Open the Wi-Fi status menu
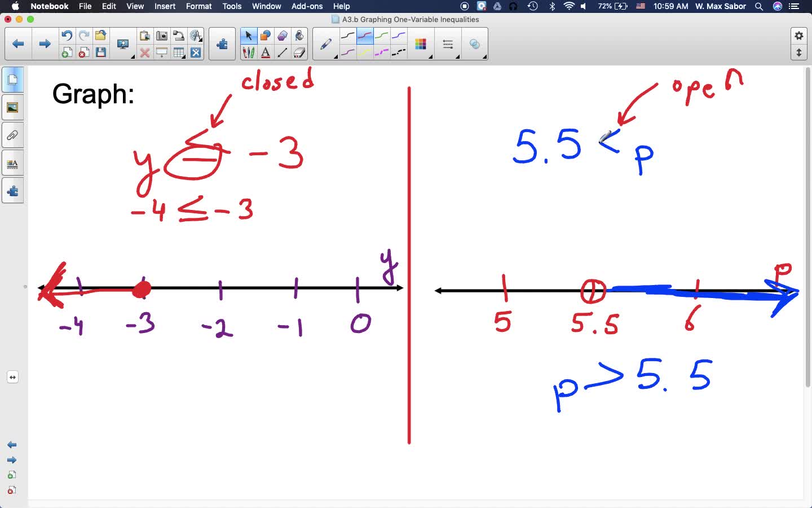The height and width of the screenshot is (508, 812). click(569, 6)
